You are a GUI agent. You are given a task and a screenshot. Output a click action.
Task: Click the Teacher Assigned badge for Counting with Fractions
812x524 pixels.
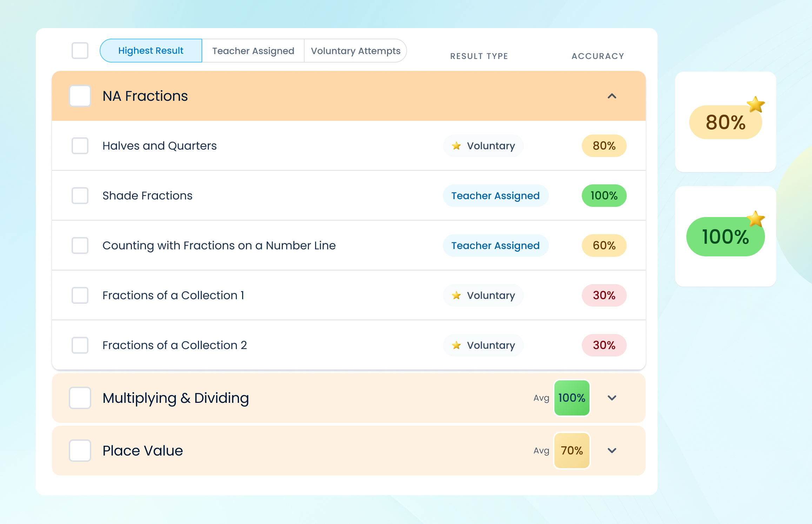496,245
